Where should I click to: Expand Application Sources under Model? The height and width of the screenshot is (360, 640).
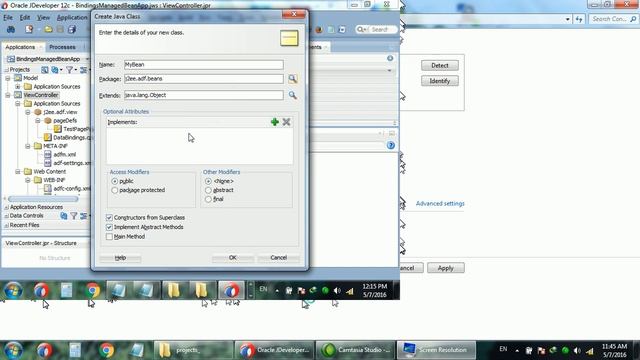[18, 87]
